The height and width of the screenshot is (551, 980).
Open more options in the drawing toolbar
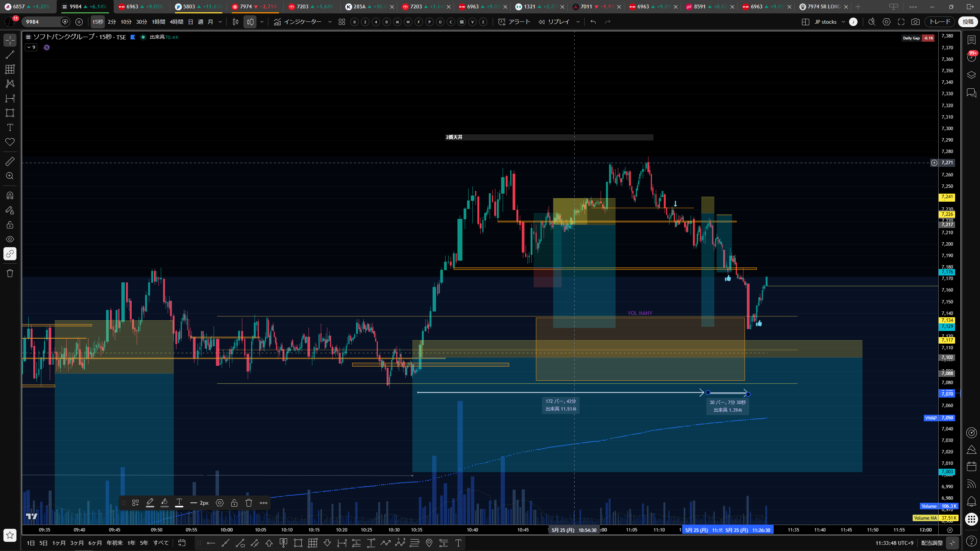tap(264, 503)
